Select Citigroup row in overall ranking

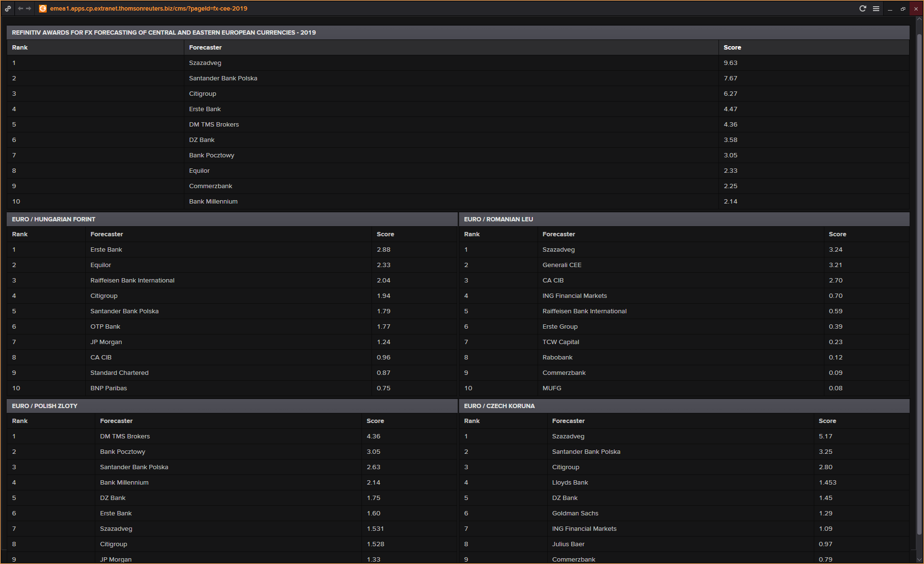[458, 94]
